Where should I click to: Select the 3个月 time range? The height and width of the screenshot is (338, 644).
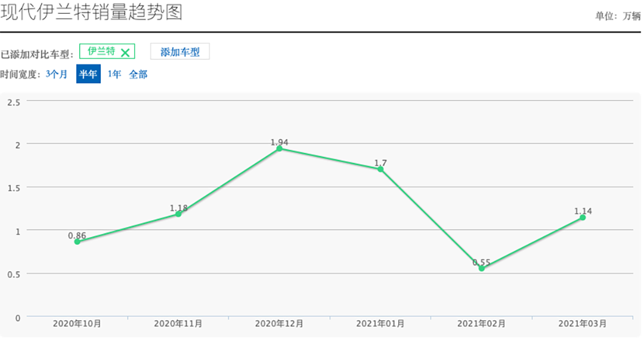57,75
